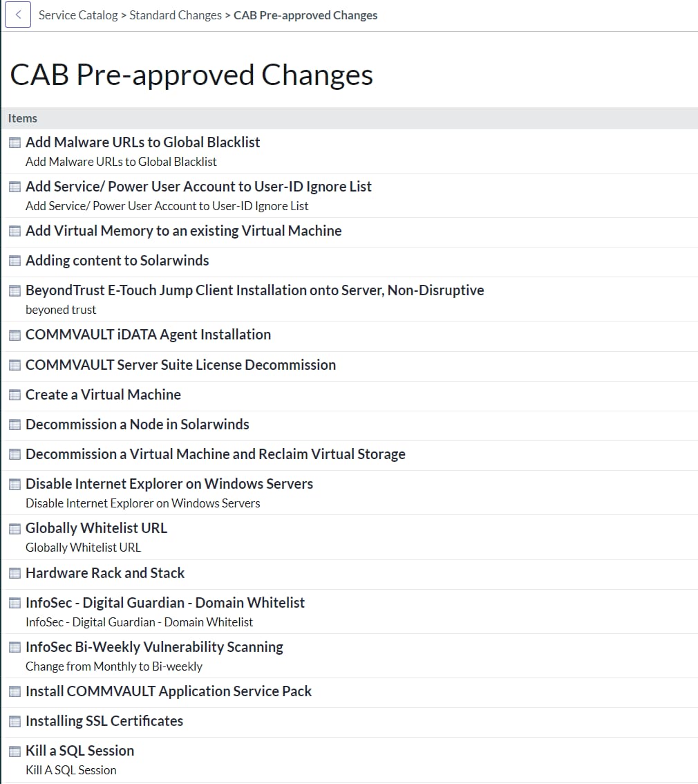Open "Add Virtual Memory to an existing Virtual Machine"
The image size is (698, 784).
point(183,231)
